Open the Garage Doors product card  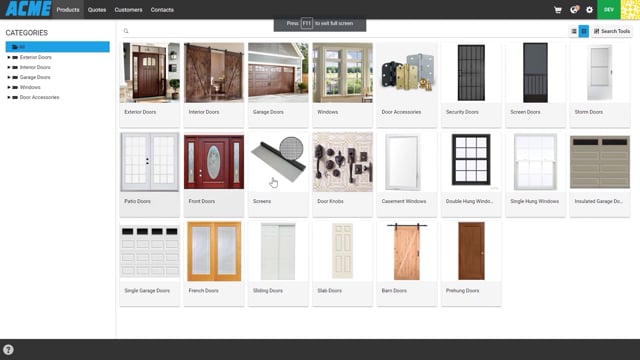(x=278, y=85)
